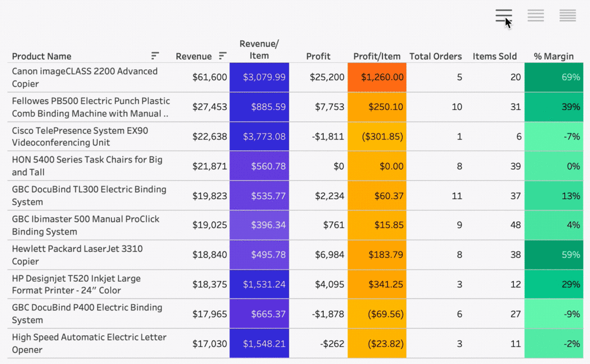This screenshot has width=590, height=364.
Task: Click the $6,984 profit value
Action: click(x=330, y=255)
